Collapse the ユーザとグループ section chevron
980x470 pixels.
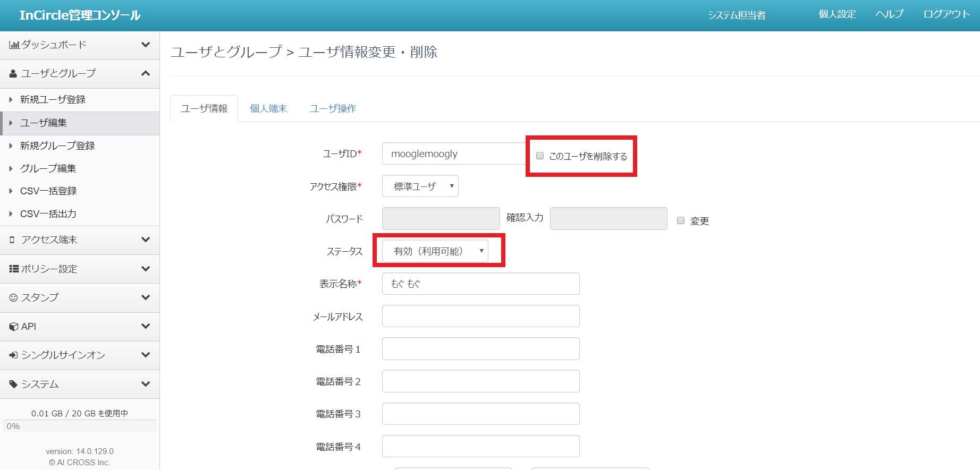point(145,73)
